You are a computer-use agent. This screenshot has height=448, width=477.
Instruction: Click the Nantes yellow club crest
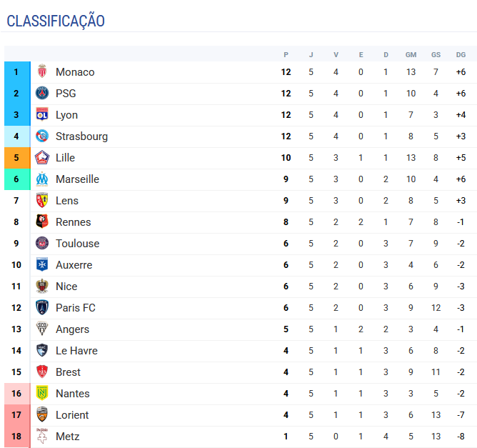[42, 394]
